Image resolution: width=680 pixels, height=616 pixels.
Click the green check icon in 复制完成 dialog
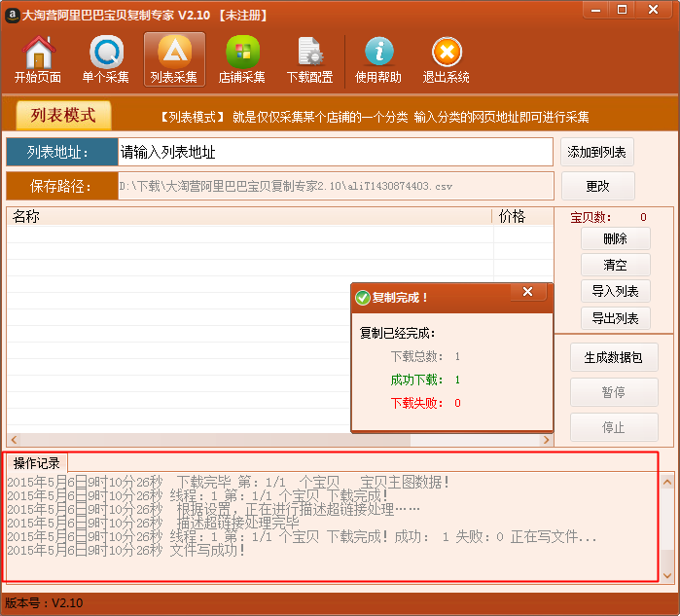click(362, 298)
